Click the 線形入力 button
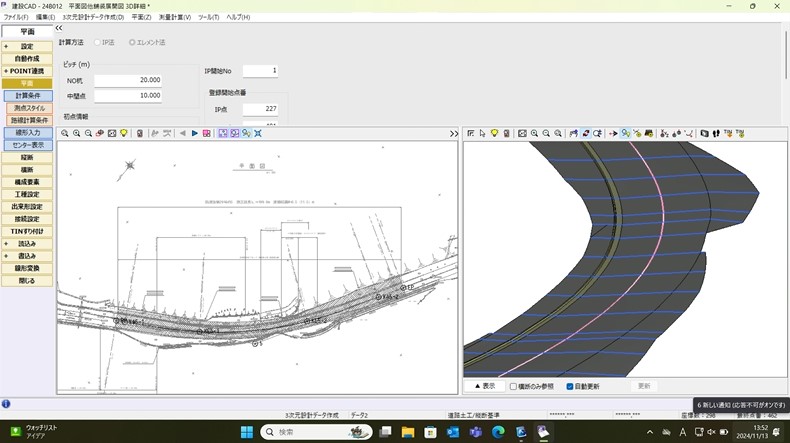Viewport: 790px width, 443px height. click(27, 132)
